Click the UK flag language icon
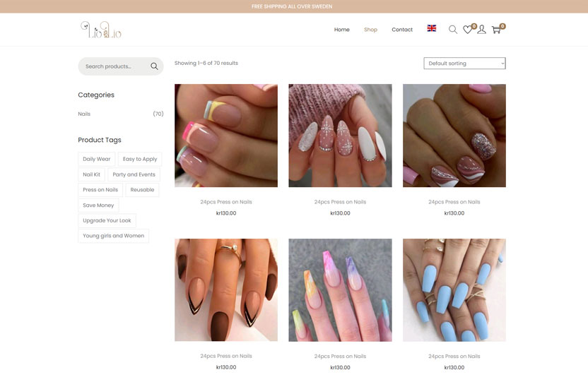The width and height of the screenshot is (588, 382). 432,29
